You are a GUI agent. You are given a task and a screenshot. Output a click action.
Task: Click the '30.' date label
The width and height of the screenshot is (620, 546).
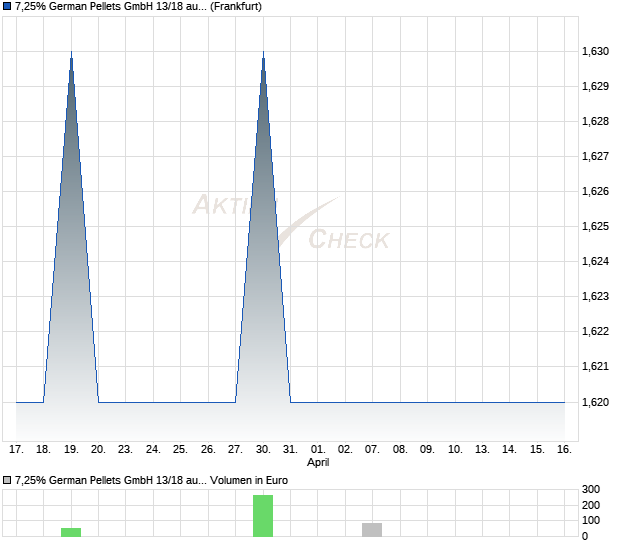263,450
